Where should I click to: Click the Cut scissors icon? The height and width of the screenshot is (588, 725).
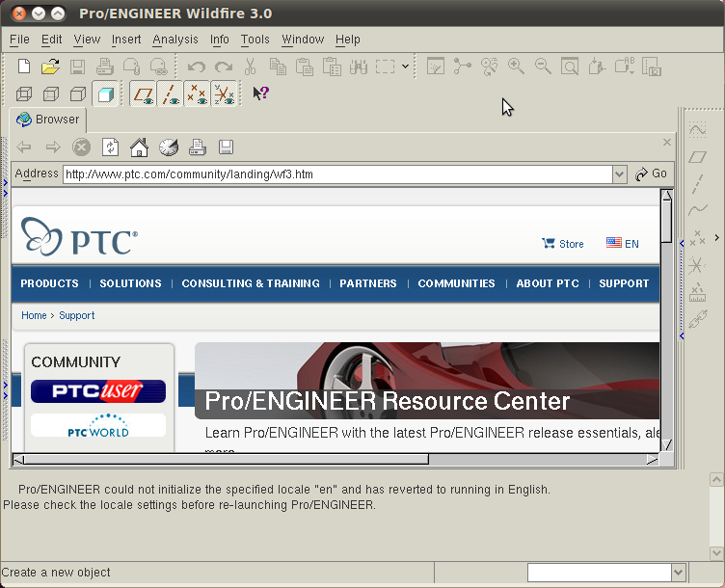point(250,67)
